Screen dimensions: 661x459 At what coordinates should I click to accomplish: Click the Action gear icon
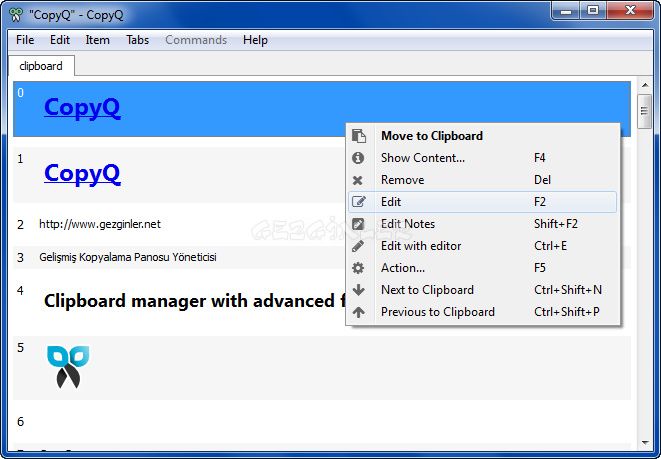pyautogui.click(x=358, y=268)
